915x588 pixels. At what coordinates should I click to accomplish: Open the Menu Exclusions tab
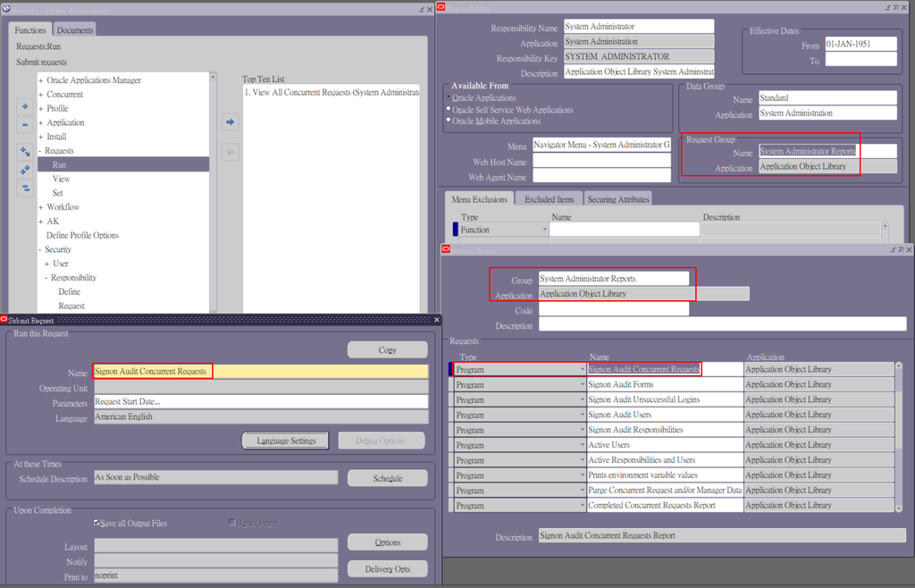click(x=479, y=199)
